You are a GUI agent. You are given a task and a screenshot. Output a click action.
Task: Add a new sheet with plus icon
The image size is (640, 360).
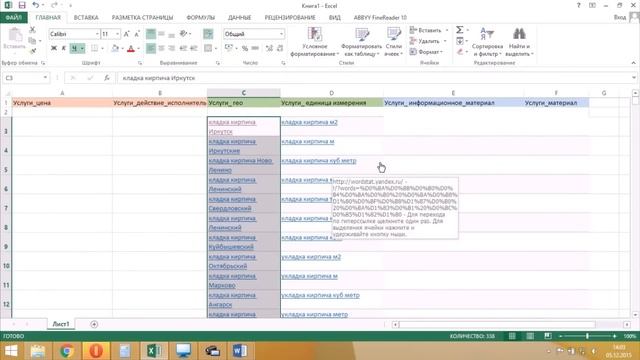tap(94, 324)
